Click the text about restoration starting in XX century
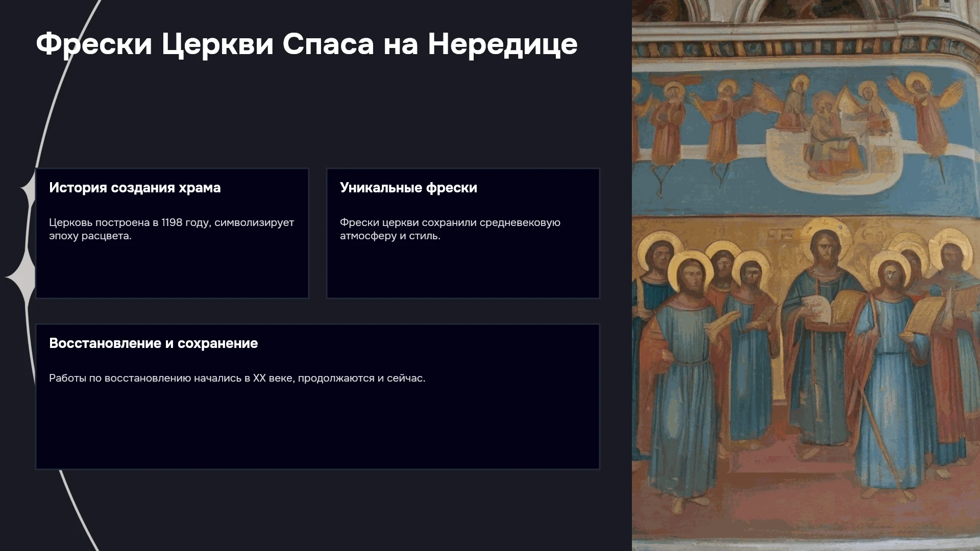 [x=237, y=378]
